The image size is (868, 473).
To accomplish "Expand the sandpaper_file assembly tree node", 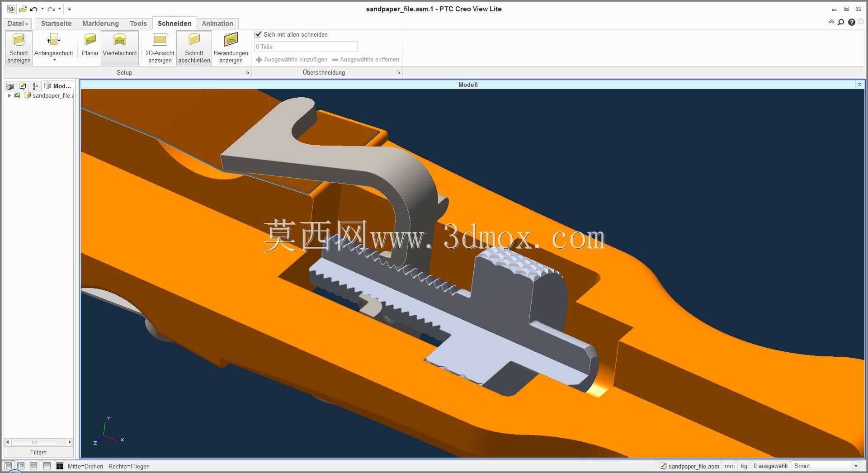I will coord(9,95).
